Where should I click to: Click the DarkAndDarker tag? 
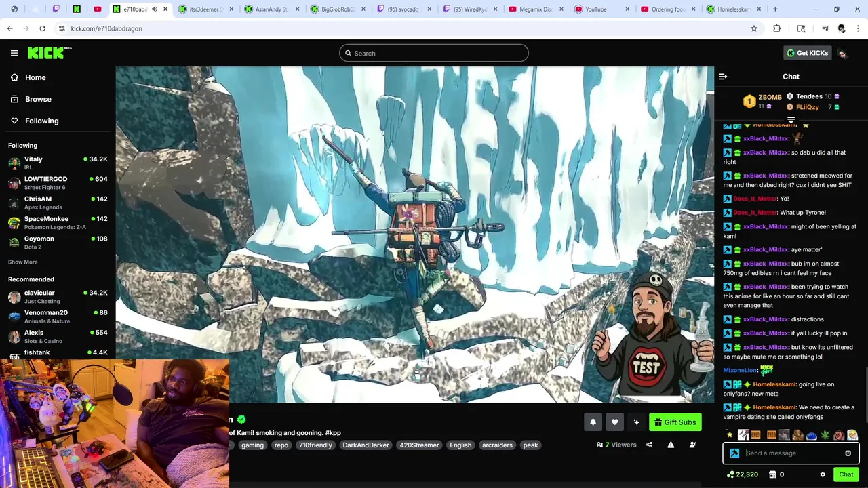pyautogui.click(x=366, y=445)
